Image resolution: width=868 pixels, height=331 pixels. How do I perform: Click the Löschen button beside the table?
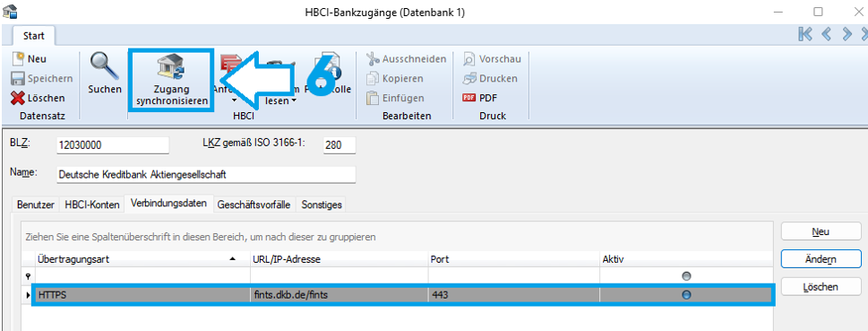pos(821,287)
